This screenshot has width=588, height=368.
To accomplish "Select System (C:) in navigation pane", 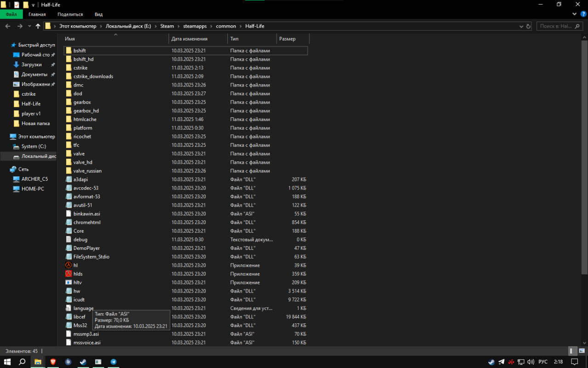I will [34, 146].
